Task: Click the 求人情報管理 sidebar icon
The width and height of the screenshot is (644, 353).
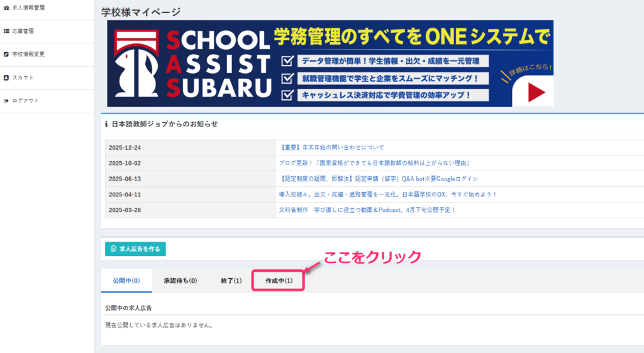Action: (6, 8)
